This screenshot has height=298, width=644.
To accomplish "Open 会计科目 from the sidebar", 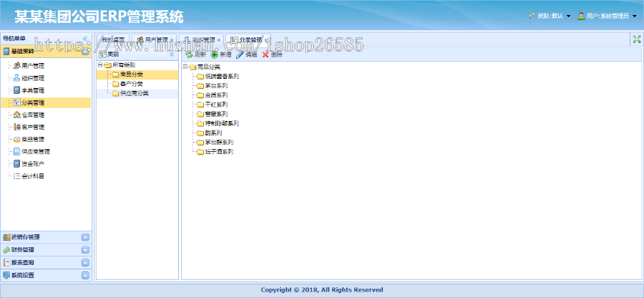I will pyautogui.click(x=32, y=176).
